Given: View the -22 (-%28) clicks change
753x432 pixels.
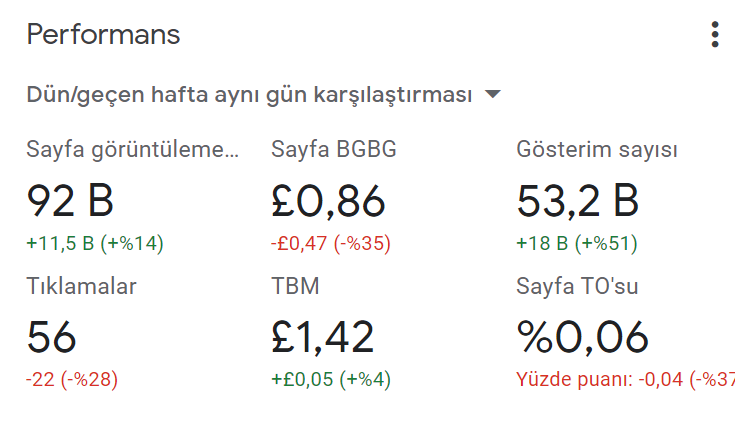Looking at the screenshot, I should click(x=72, y=380).
